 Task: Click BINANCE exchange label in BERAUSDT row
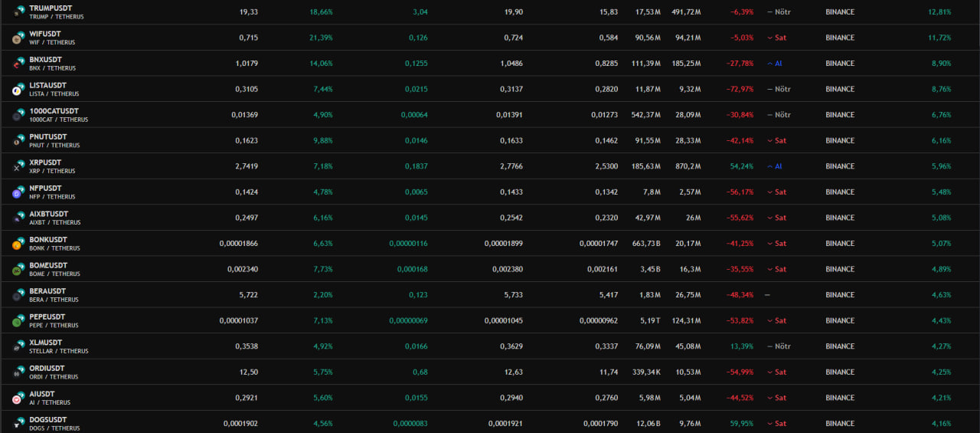click(840, 295)
